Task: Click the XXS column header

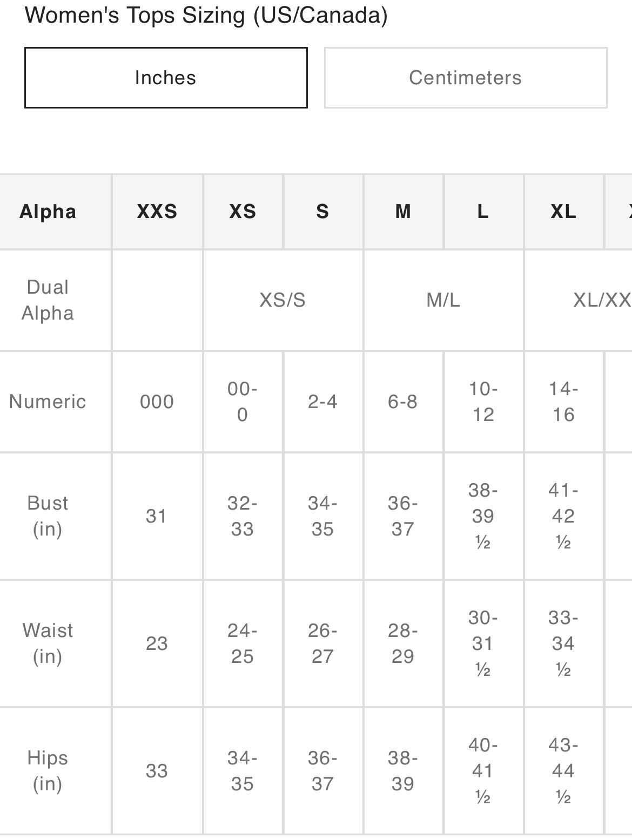Action: click(x=157, y=212)
